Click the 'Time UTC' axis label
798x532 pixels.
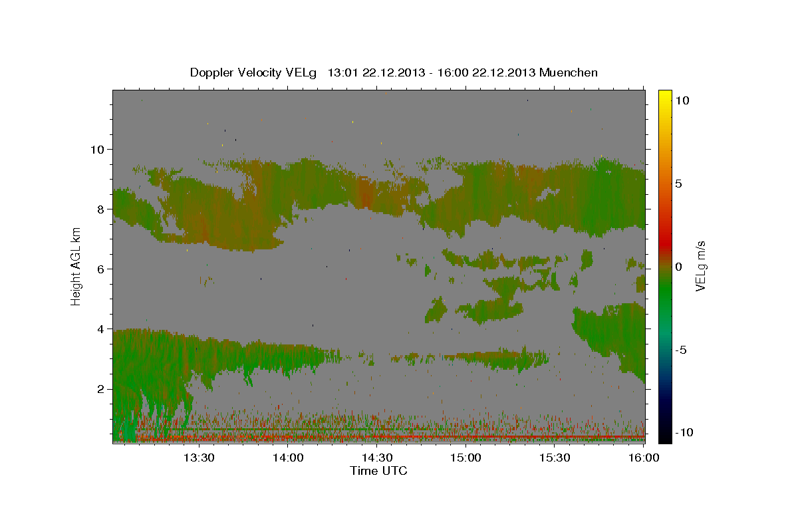tap(378, 471)
